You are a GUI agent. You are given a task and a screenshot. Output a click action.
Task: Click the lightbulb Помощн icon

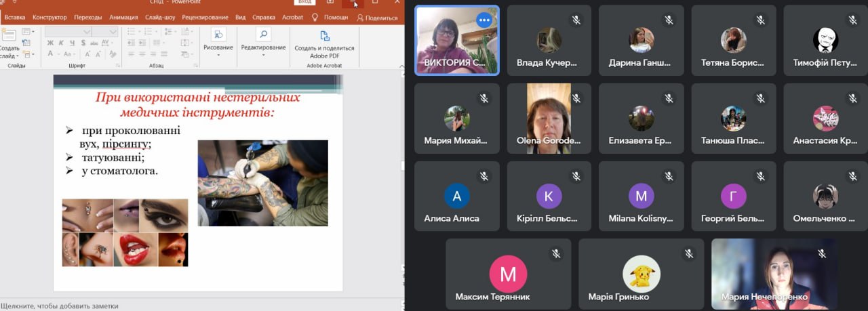(x=315, y=18)
